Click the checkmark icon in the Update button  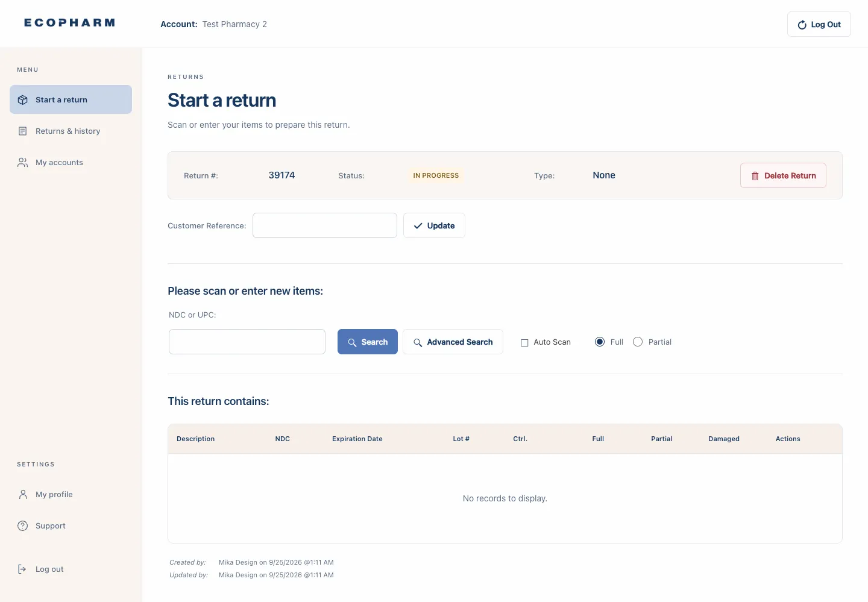coord(418,226)
